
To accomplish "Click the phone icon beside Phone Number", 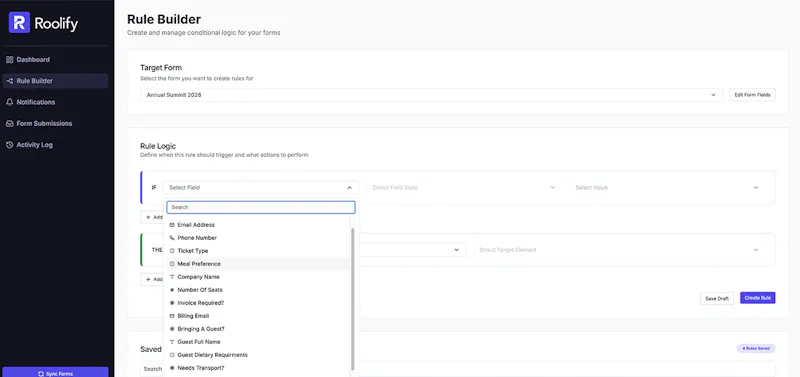I will (x=172, y=238).
